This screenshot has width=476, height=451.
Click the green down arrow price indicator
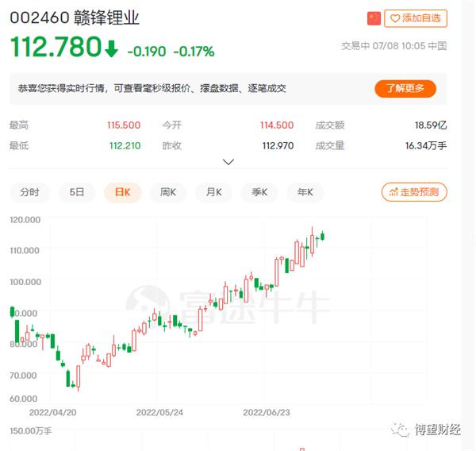(x=111, y=48)
